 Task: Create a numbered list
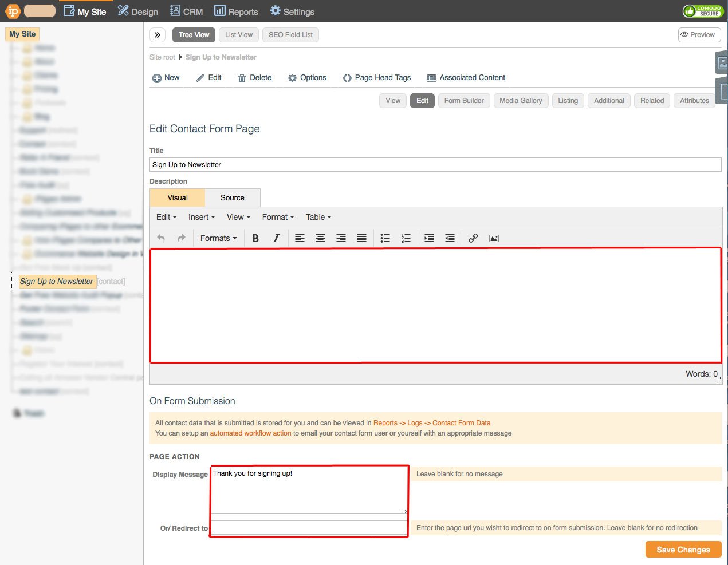point(406,238)
